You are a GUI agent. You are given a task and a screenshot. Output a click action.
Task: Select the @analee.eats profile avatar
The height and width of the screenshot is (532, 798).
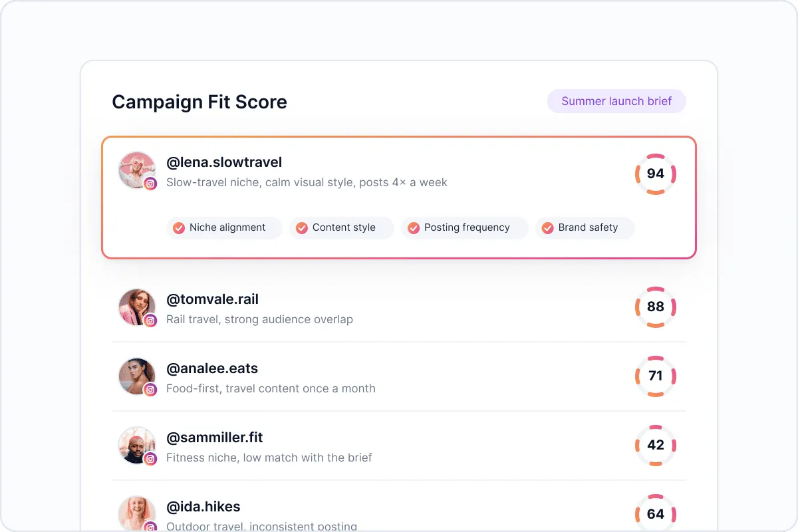[137, 376]
